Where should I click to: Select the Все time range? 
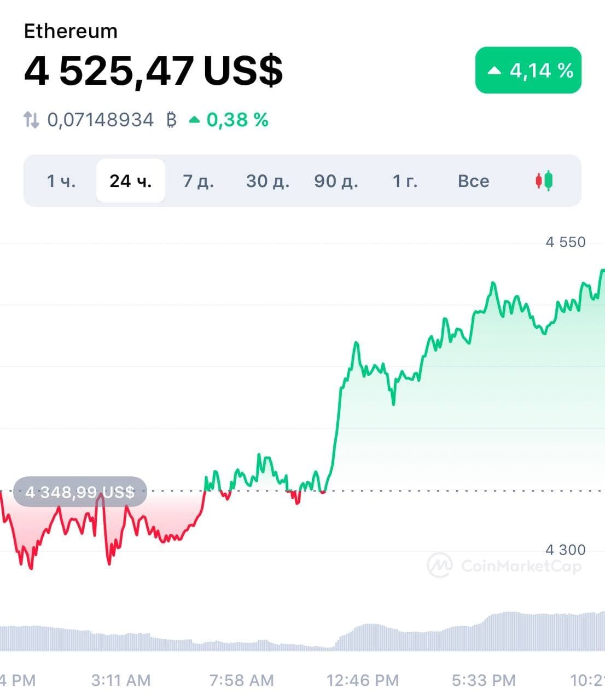(x=473, y=180)
